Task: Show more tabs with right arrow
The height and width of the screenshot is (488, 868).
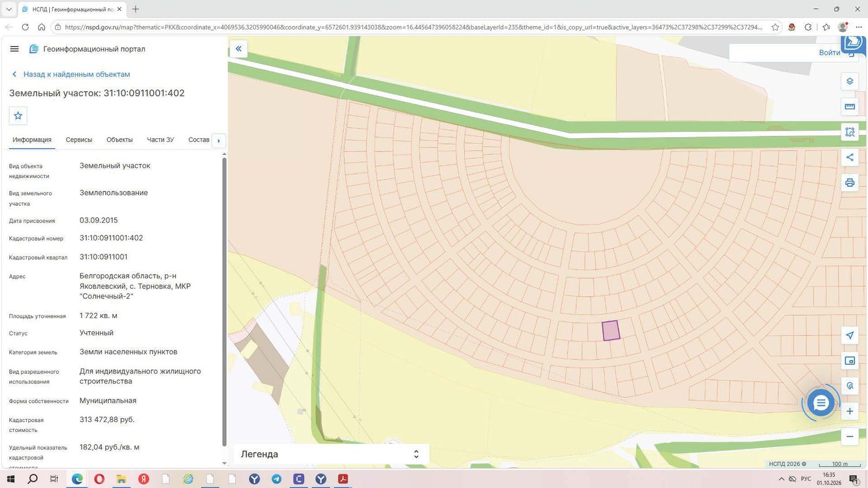Action: click(219, 141)
